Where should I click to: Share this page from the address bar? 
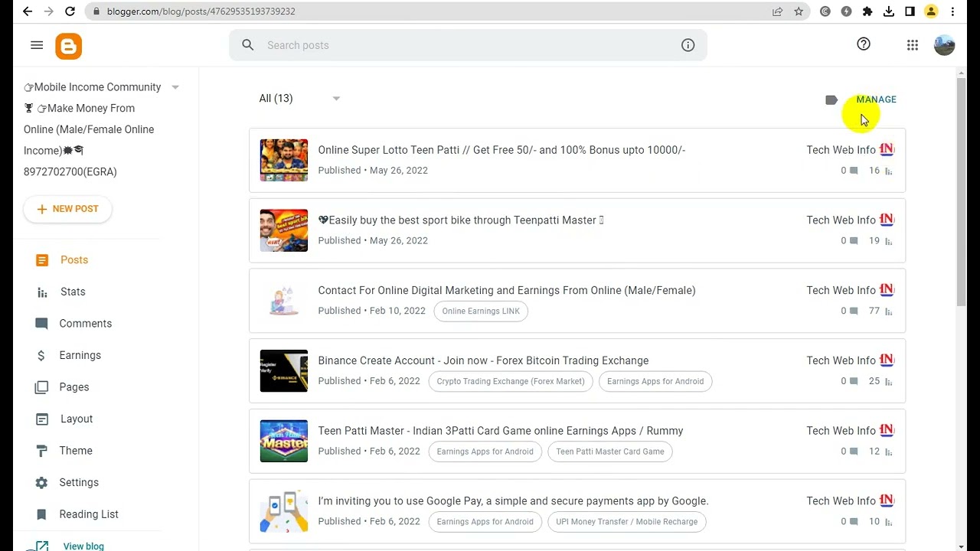click(777, 11)
